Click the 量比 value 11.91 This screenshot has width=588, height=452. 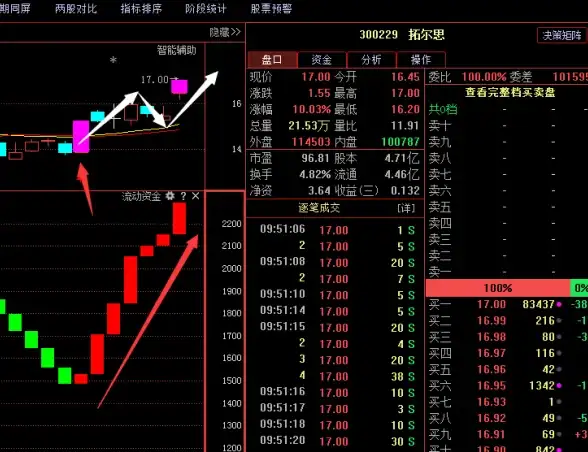pyautogui.click(x=405, y=126)
